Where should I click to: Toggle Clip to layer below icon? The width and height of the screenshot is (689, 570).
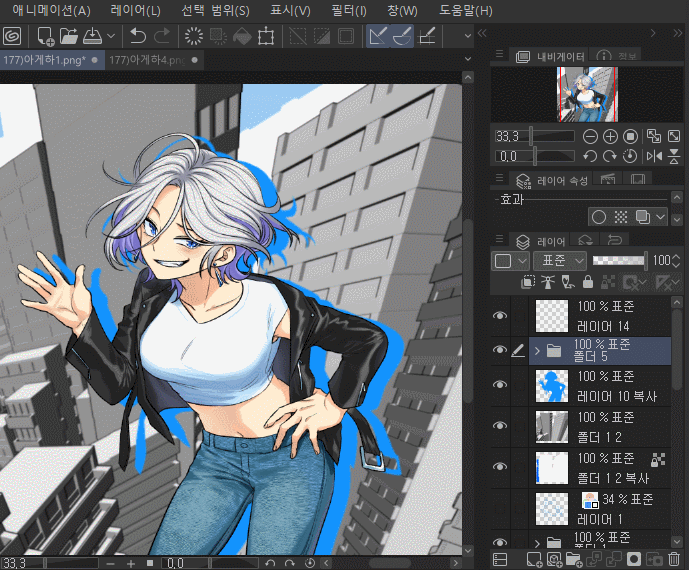coord(528,282)
